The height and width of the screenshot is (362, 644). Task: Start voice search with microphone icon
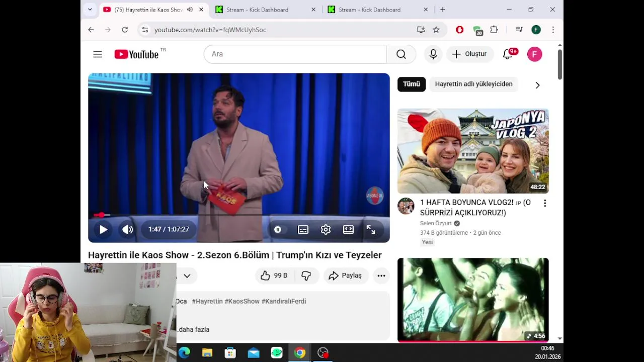pyautogui.click(x=433, y=54)
